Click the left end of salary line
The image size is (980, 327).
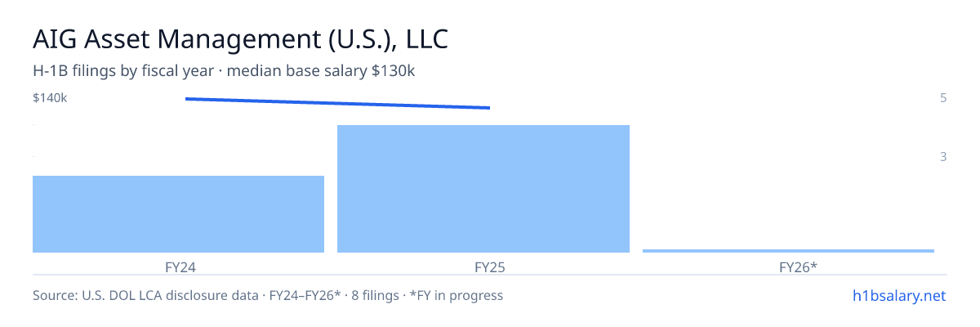pyautogui.click(x=187, y=99)
